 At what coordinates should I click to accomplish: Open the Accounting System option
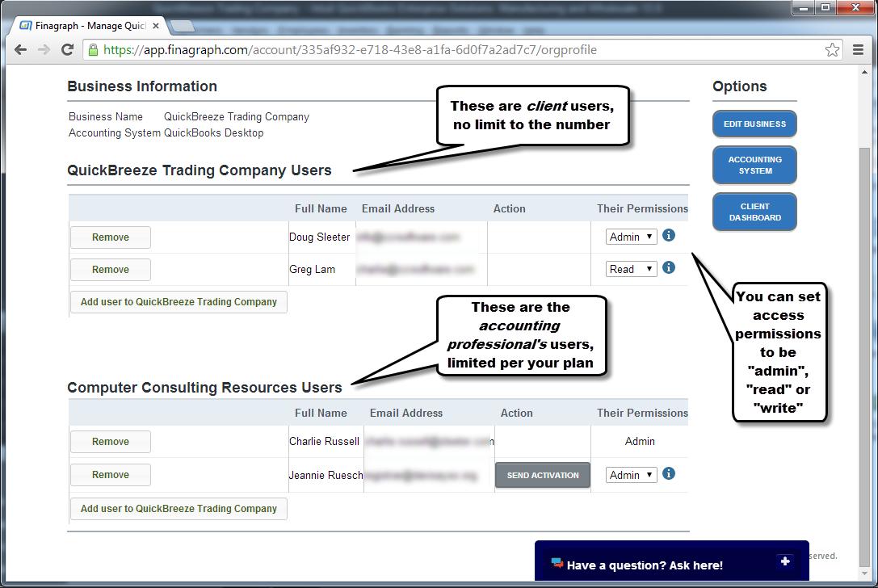coord(754,166)
